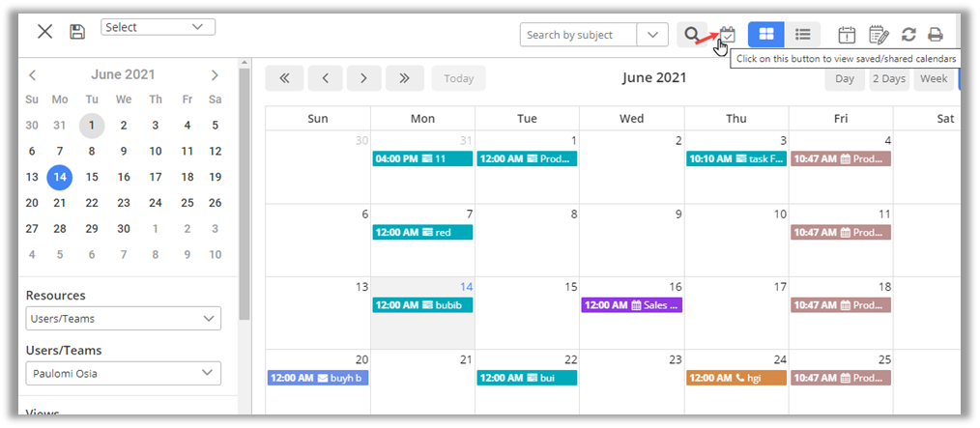Open saved/shared calendars icon
The width and height of the screenshot is (980, 428).
(x=728, y=35)
